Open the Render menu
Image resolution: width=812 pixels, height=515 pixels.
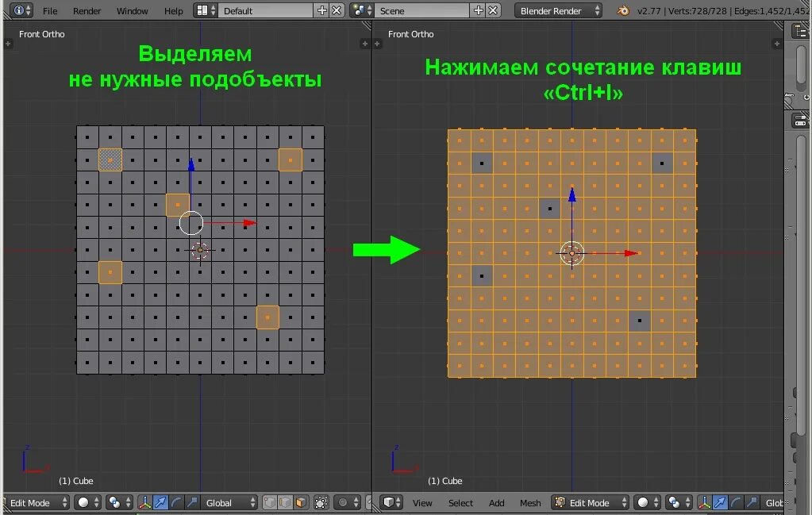tap(87, 11)
